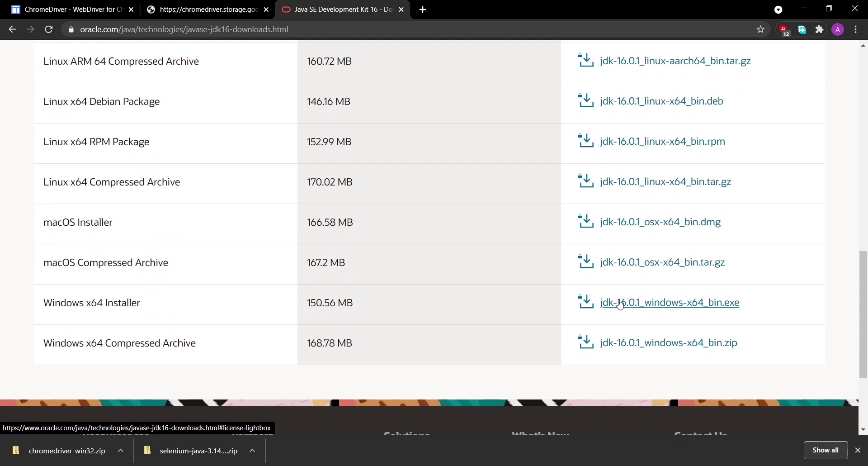The width and height of the screenshot is (868, 466).
Task: Switch to chromedriver.storage tab
Action: (x=208, y=10)
